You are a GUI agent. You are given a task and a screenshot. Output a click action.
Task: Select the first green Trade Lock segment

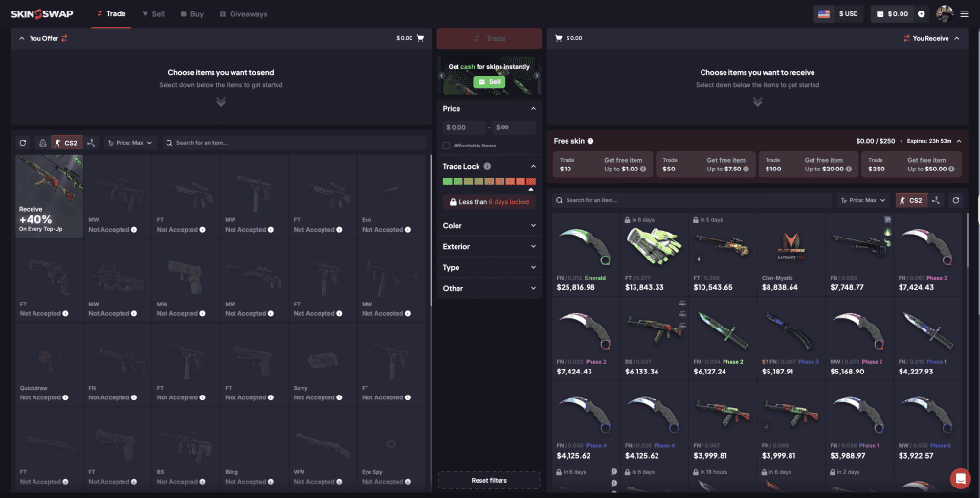point(448,181)
